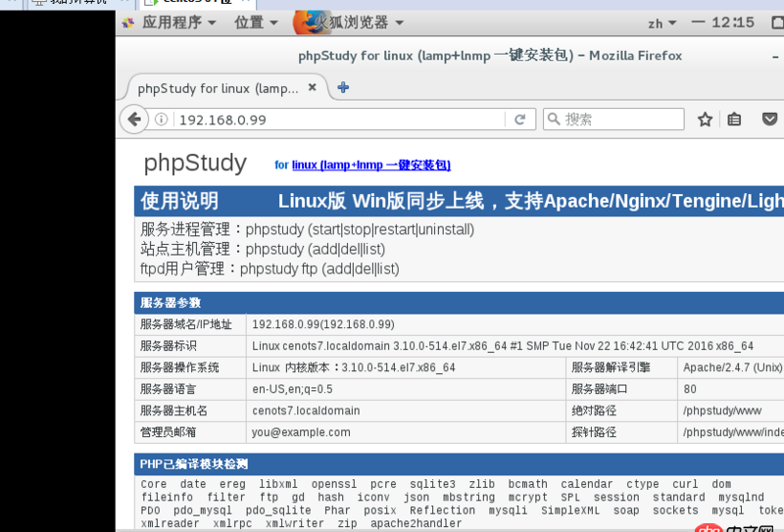Click the applications menu logo icon
The image size is (784, 532).
127,23
